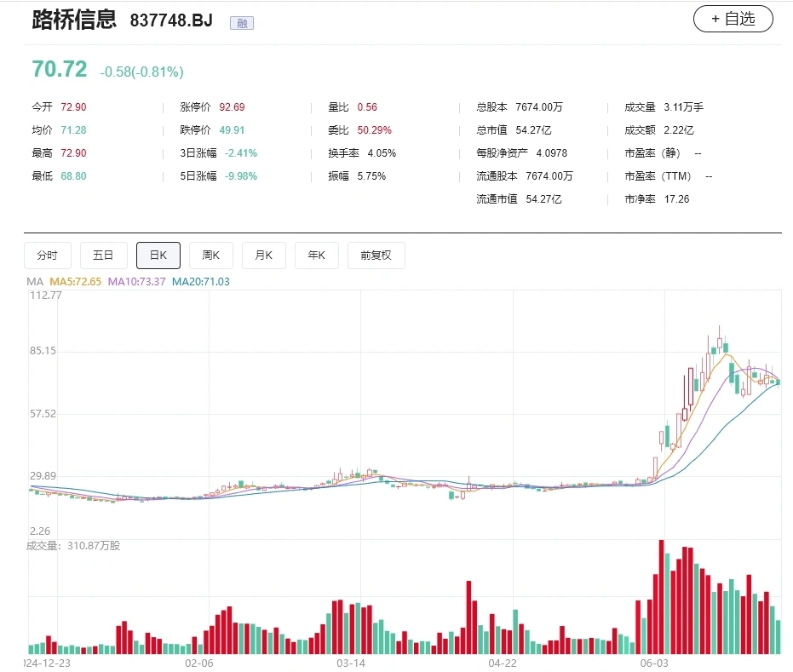Add stock to watchlist with 自选 button
The image size is (793, 672).
pos(733,20)
